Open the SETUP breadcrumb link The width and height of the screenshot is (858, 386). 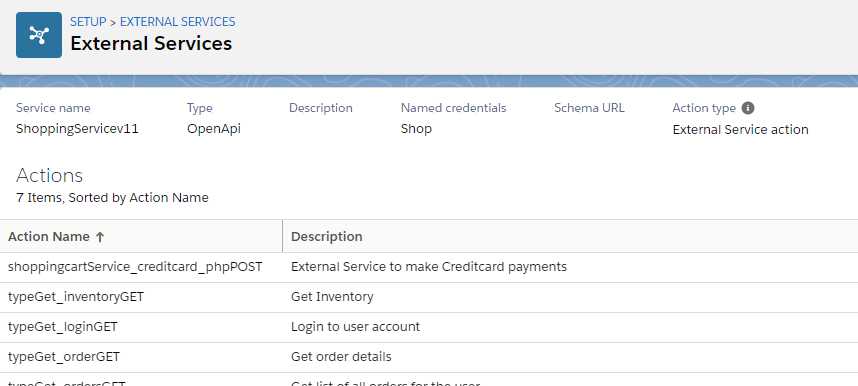[88, 22]
